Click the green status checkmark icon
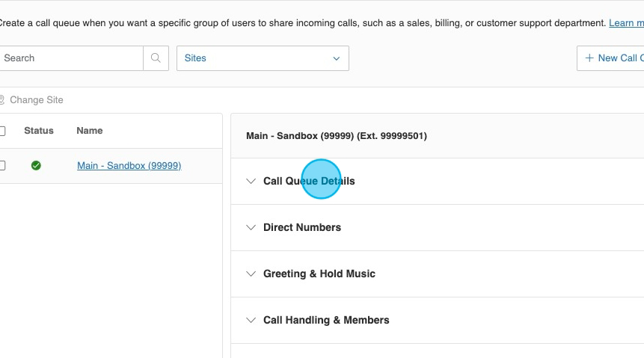Viewport: 644px width, 358px height. click(36, 166)
